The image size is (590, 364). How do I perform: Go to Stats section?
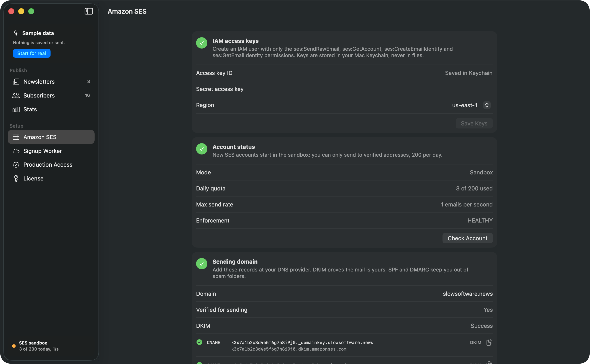coord(51,110)
